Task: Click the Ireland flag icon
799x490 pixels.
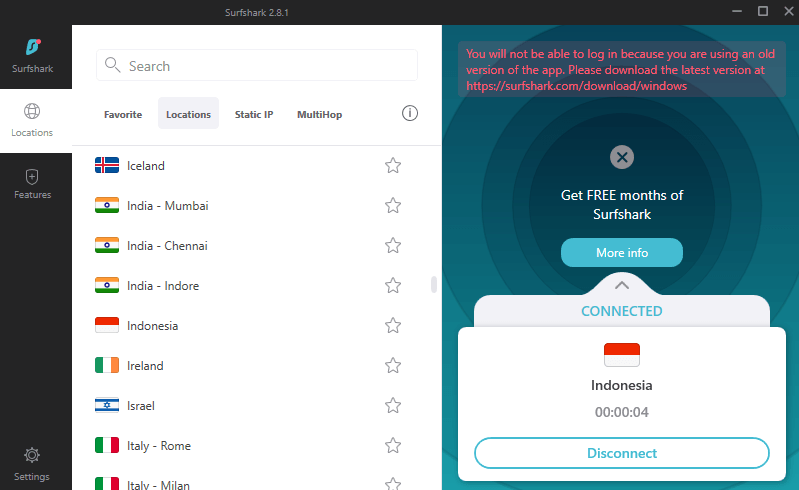Action: 107,365
